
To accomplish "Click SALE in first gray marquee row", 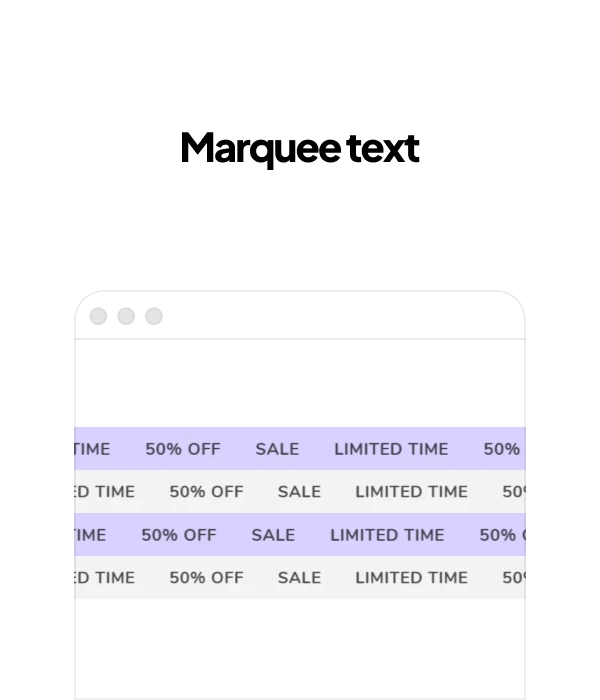I will [299, 492].
